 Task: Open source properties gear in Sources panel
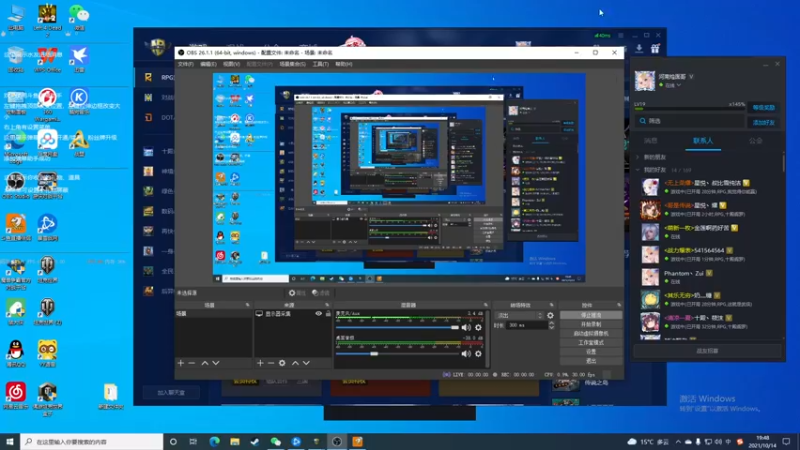click(282, 363)
